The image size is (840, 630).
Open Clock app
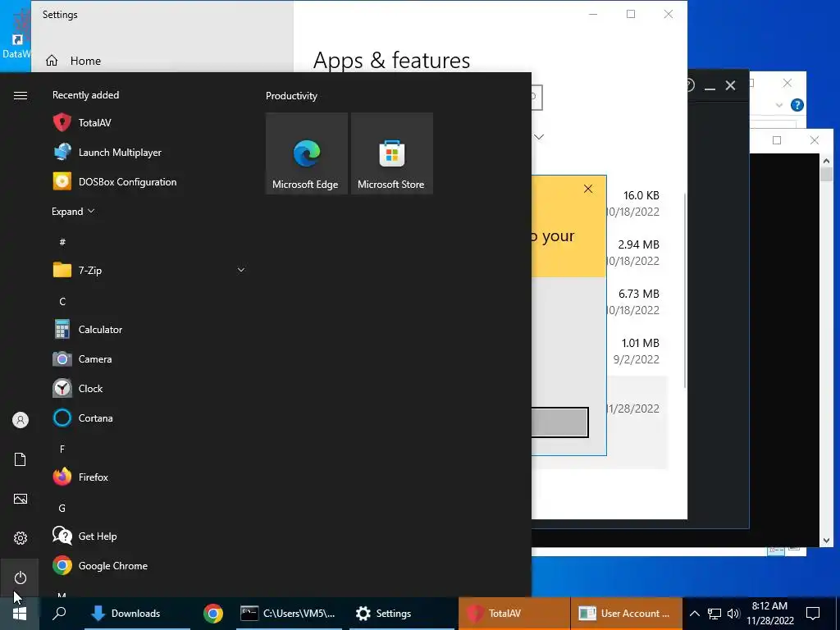click(148, 388)
